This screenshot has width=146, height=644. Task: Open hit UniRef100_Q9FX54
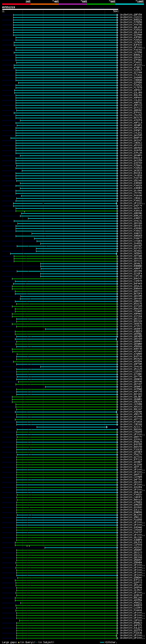pos(131,15)
